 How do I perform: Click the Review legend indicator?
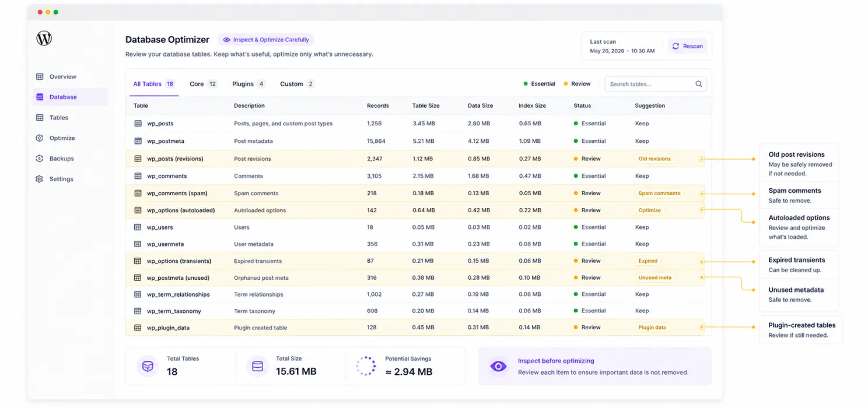tap(577, 84)
